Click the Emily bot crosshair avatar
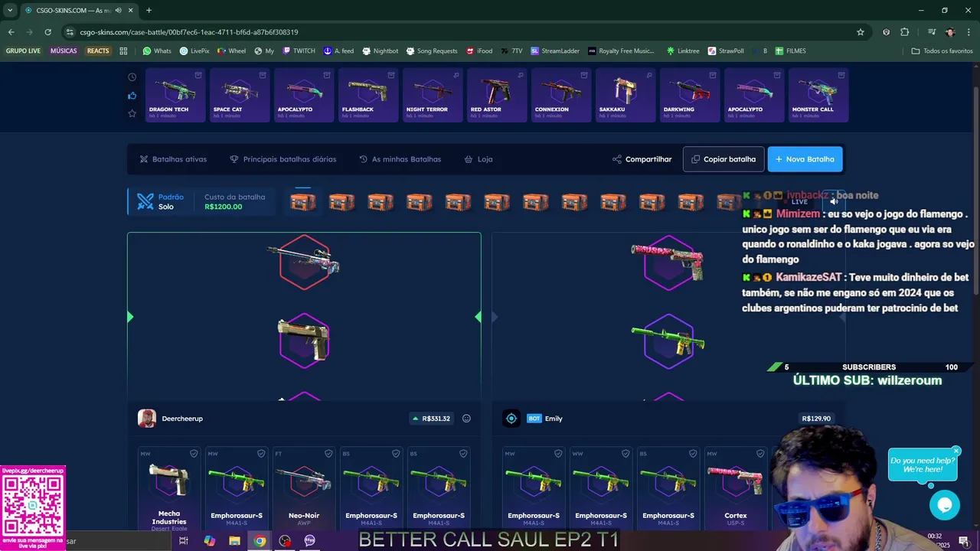This screenshot has height=551, width=980. point(511,419)
